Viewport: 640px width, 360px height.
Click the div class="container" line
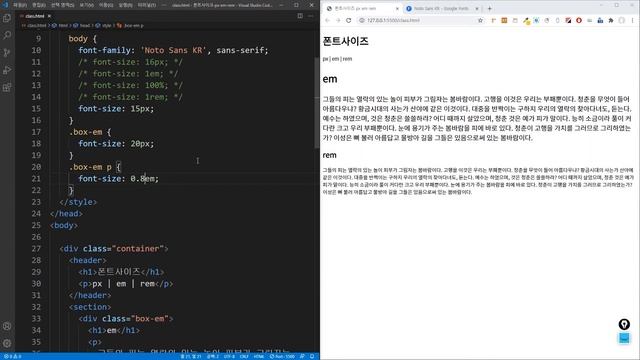click(x=114, y=249)
